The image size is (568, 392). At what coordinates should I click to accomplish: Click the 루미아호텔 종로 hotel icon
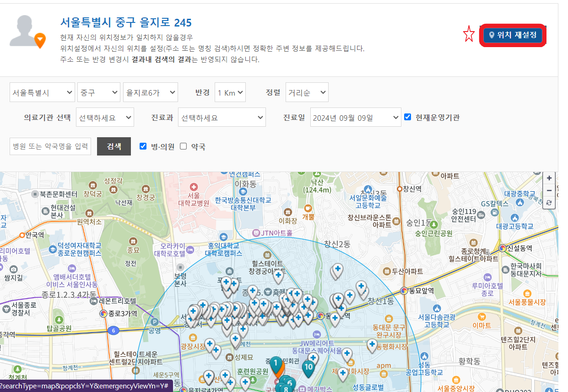(x=487, y=277)
